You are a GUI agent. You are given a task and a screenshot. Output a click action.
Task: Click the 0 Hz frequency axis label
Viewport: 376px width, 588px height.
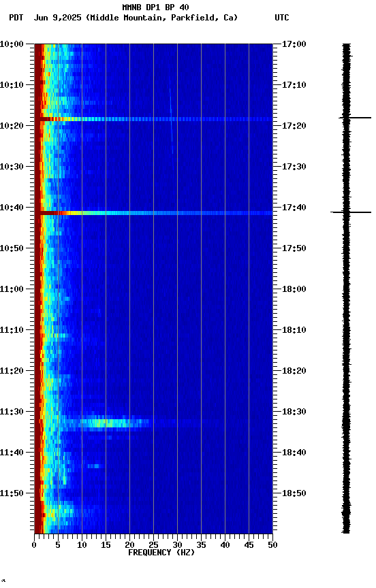34,545
